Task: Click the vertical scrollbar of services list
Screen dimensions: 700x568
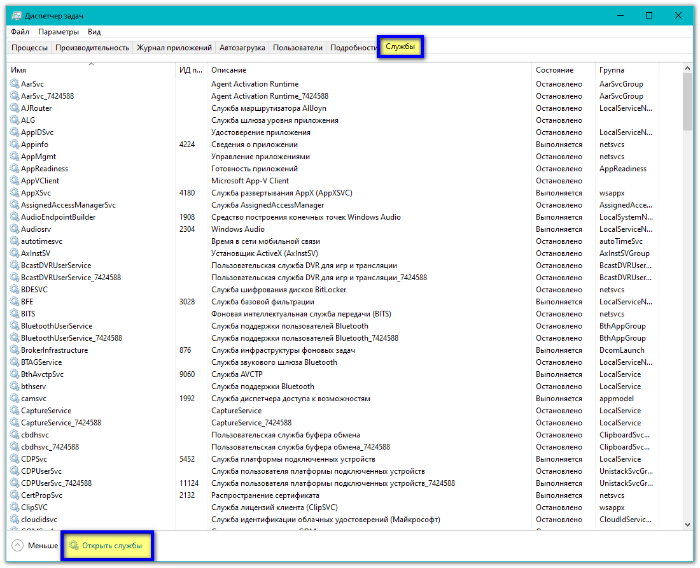Action: [x=688, y=300]
